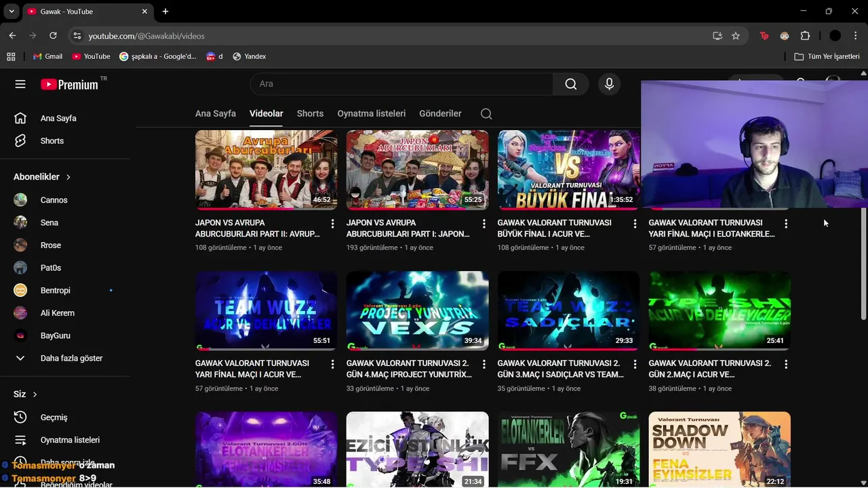Open options for Avrupa Aburcuburları PART II video
868x488 pixels.
332,224
